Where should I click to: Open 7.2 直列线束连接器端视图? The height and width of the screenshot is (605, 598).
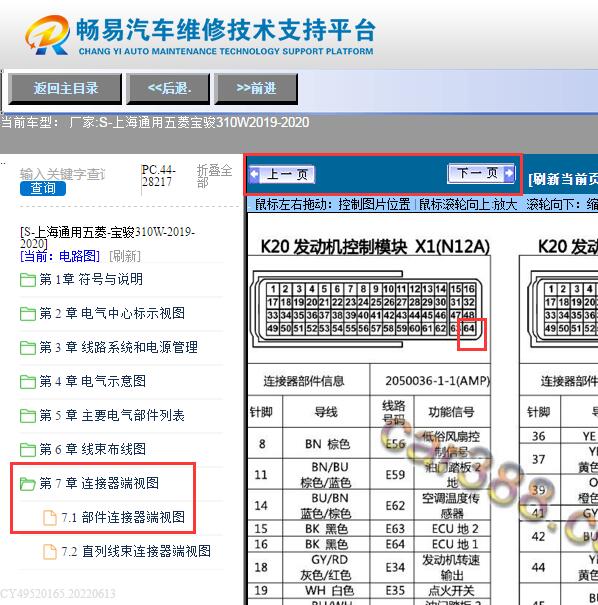pyautogui.click(x=136, y=551)
